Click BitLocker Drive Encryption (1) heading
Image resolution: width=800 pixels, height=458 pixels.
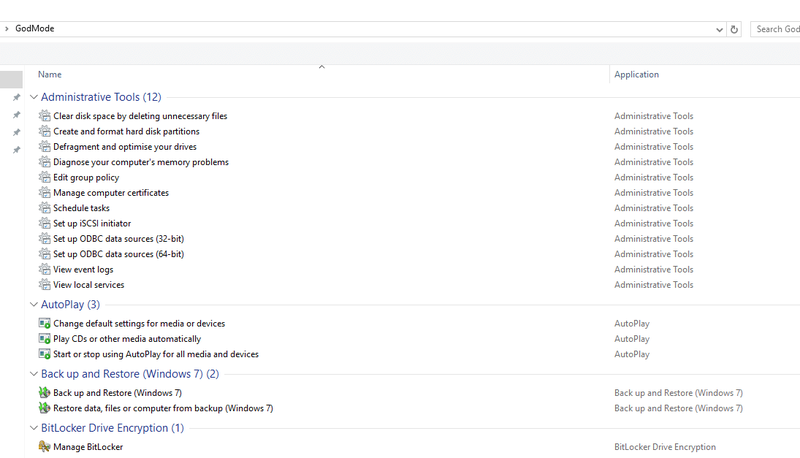(112, 428)
